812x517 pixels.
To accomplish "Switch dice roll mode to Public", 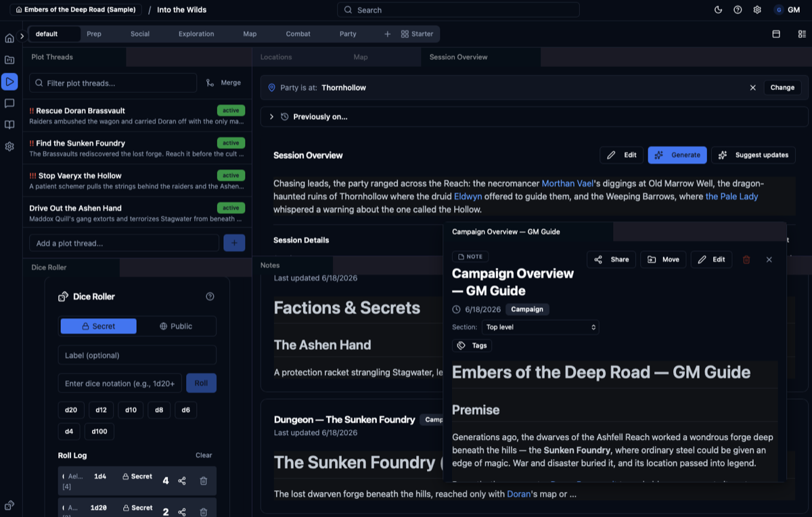I will [176, 326].
